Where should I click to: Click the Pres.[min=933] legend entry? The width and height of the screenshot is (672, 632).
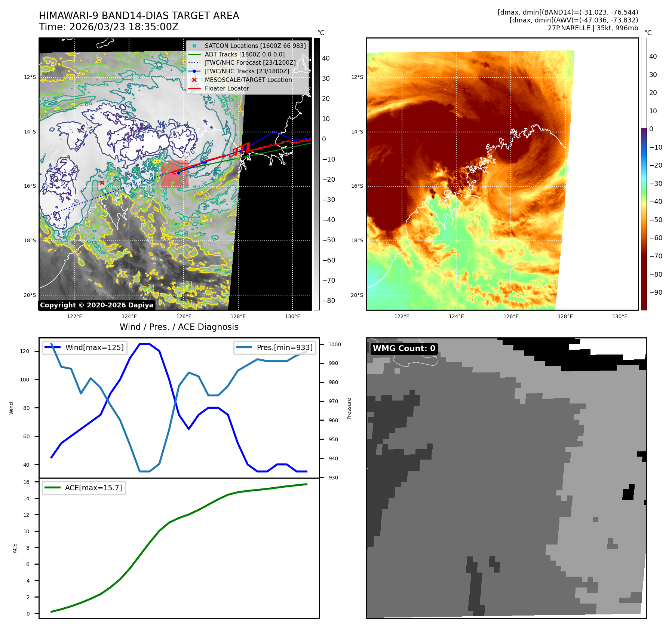tap(275, 347)
